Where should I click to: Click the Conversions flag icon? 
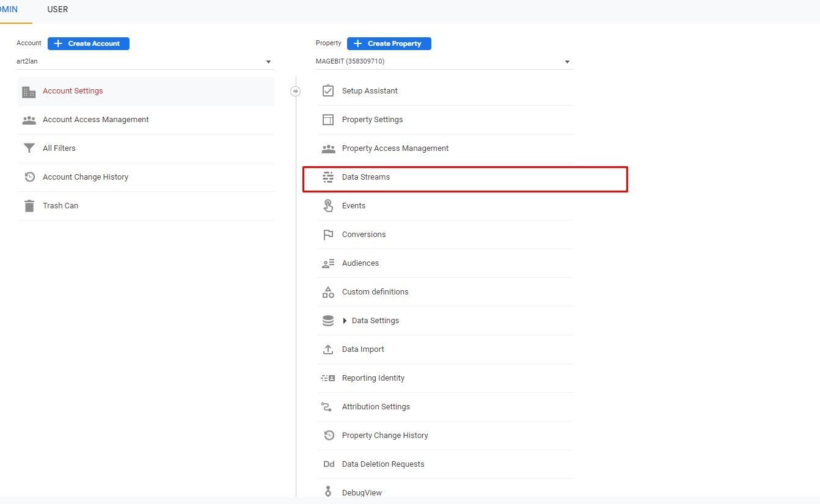pos(328,235)
